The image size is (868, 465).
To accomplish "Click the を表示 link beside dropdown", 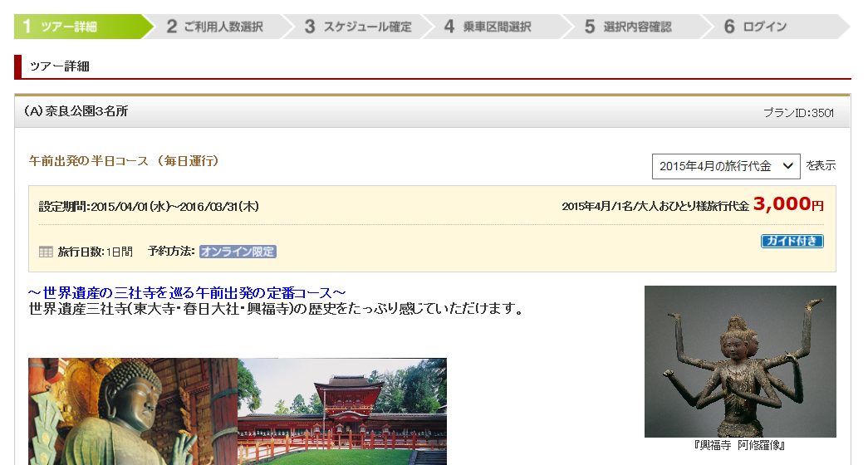I will pyautogui.click(x=821, y=165).
